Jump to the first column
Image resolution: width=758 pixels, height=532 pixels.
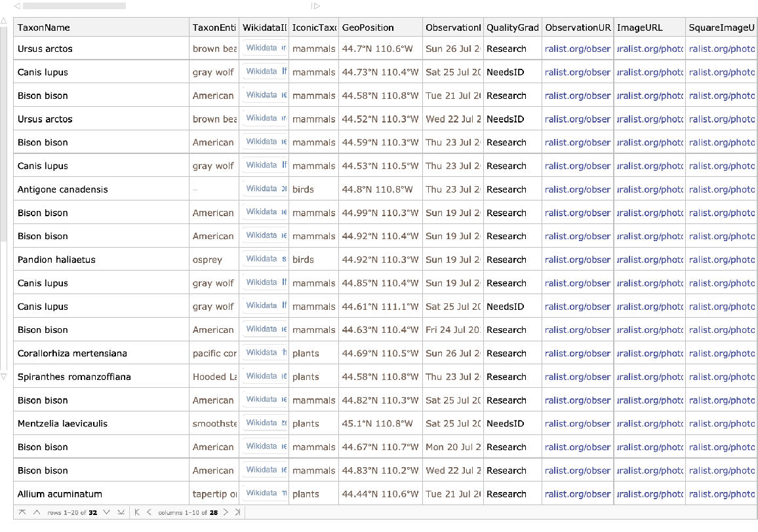[x=137, y=512]
